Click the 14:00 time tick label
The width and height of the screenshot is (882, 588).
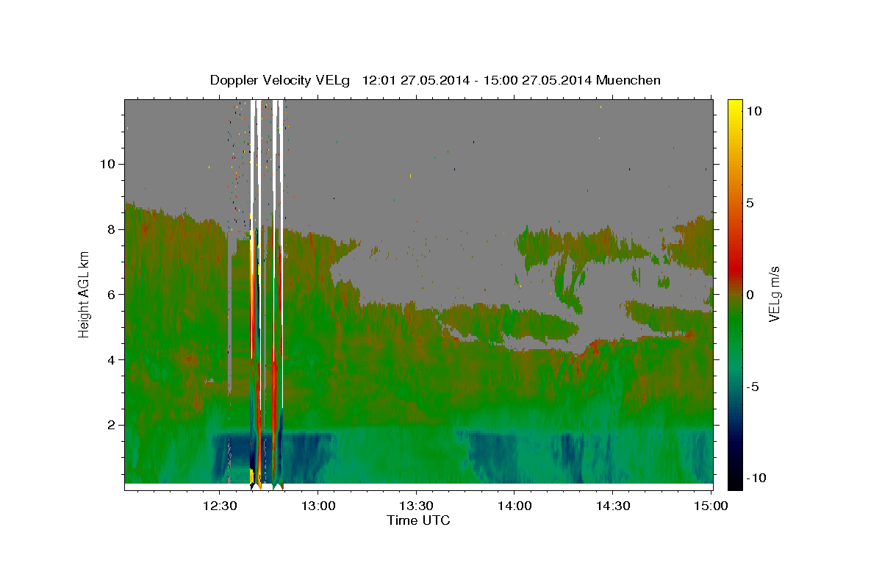tap(514, 506)
